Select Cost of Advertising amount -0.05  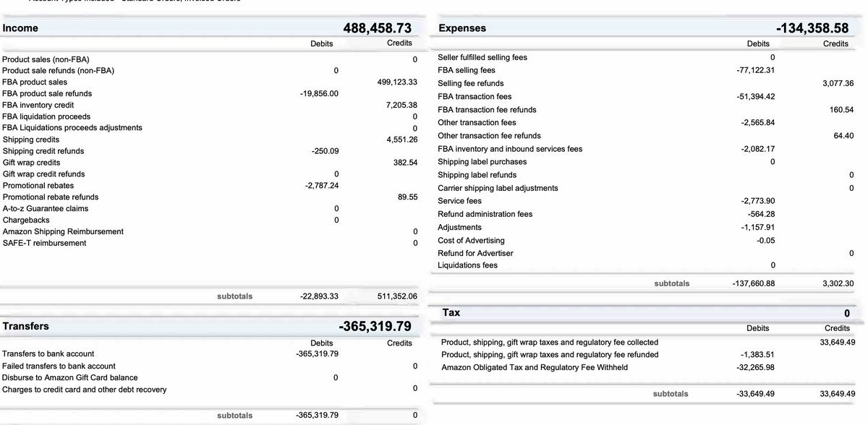(765, 240)
